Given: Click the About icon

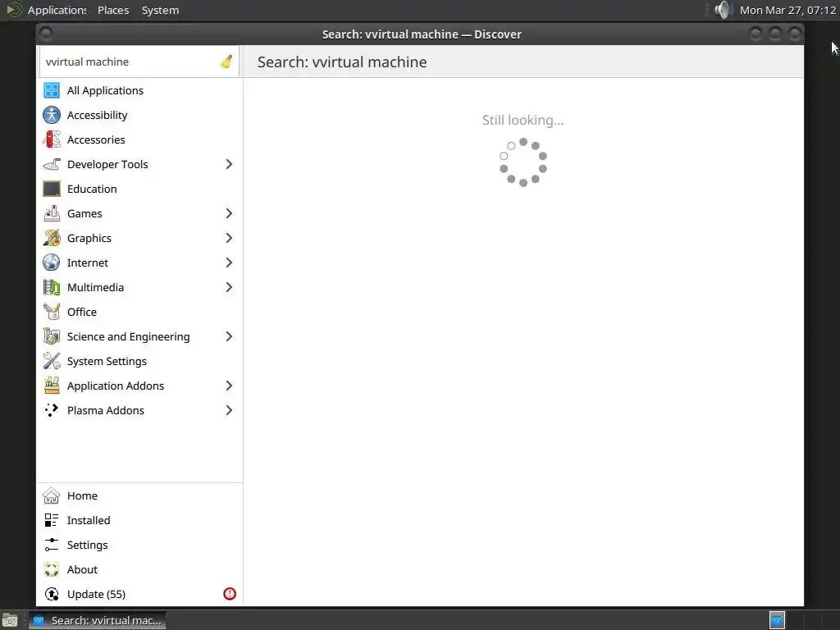Looking at the screenshot, I should pos(52,569).
